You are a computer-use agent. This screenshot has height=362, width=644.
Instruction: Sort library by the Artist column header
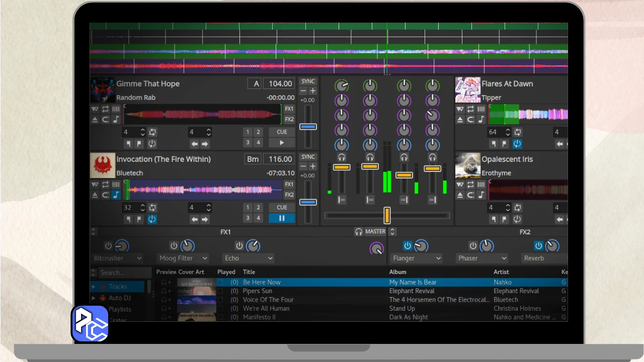pos(501,272)
